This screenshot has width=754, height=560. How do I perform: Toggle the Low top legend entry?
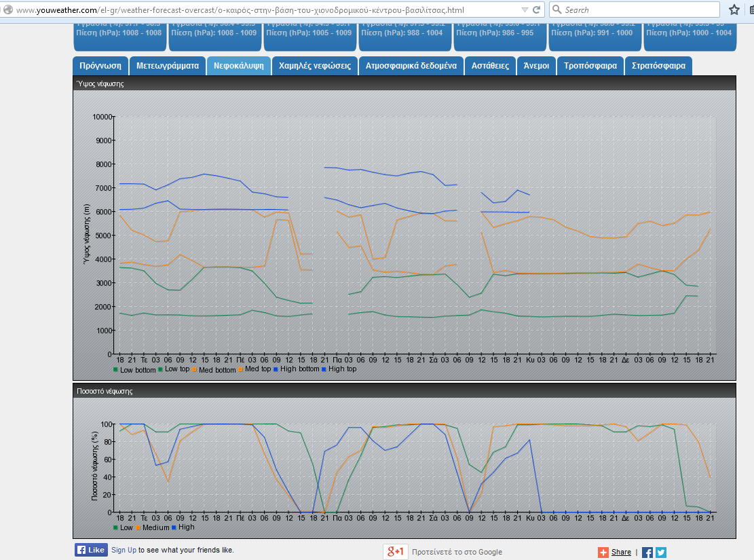(174, 369)
